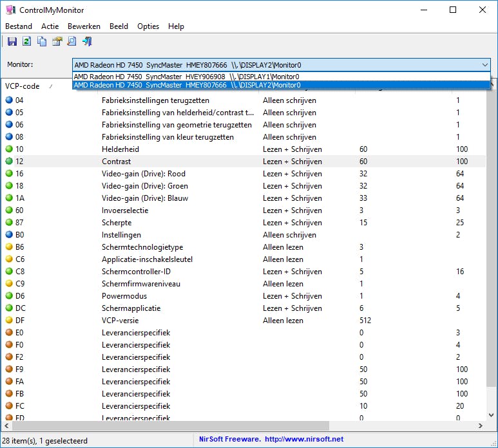Click the Refresh toolbar icon

[27, 42]
